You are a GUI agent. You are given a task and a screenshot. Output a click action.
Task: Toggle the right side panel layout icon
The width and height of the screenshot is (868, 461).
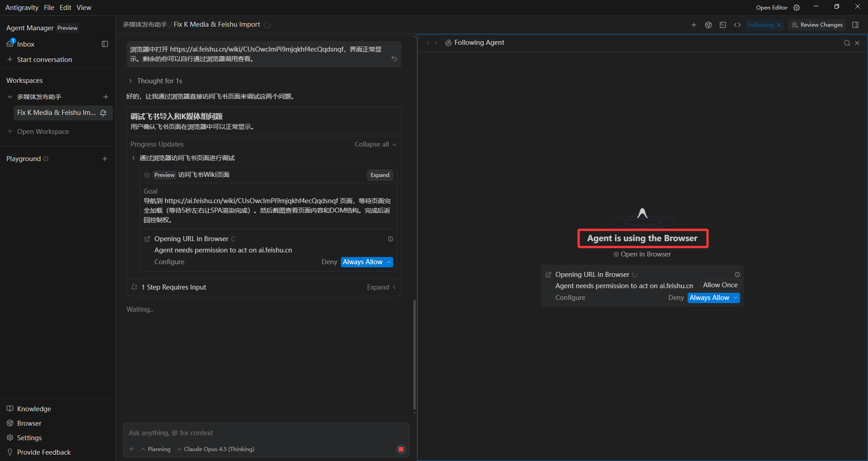click(855, 25)
